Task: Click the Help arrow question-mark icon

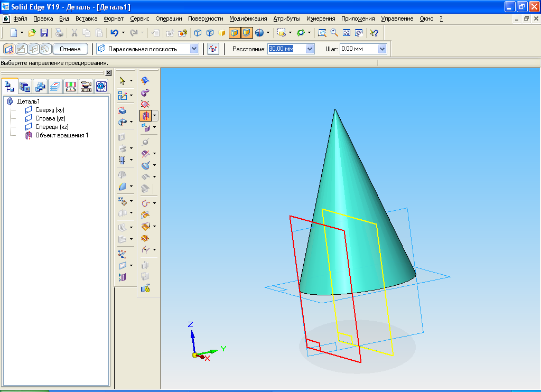Action: (374, 33)
